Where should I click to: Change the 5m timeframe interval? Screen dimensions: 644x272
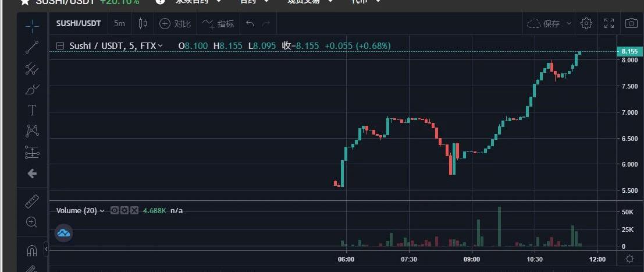(x=119, y=24)
